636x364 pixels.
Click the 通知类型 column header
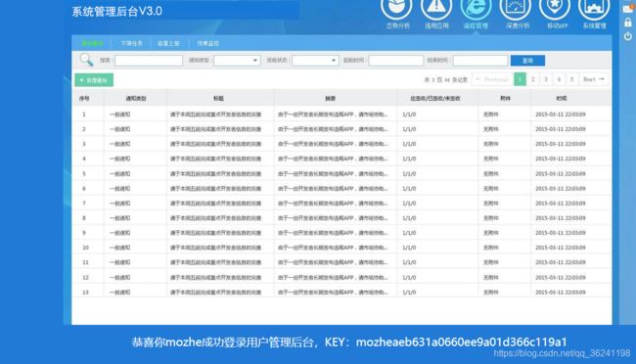(x=136, y=98)
